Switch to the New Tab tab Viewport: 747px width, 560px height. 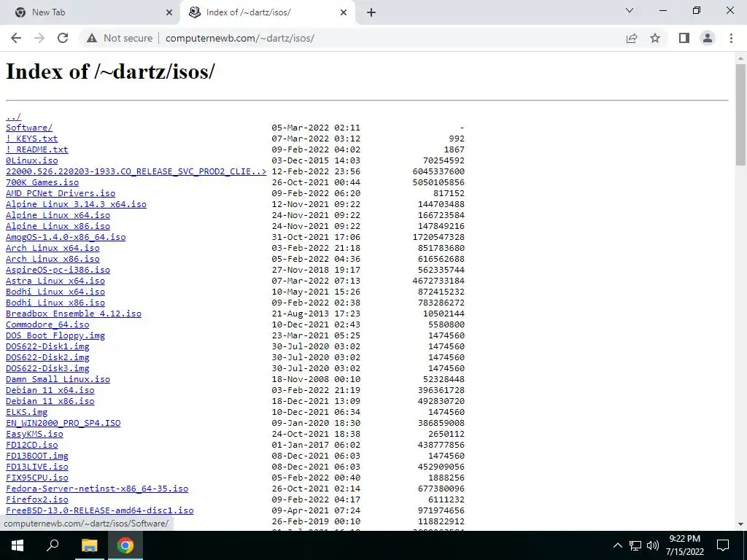click(x=90, y=12)
